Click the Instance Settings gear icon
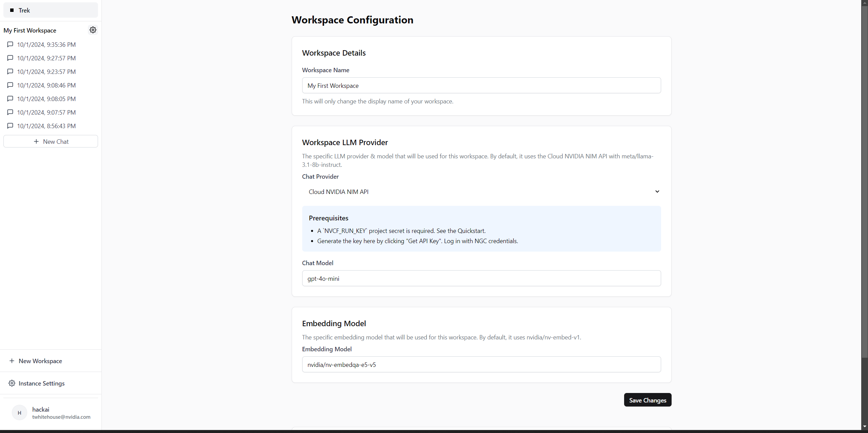 [12, 383]
